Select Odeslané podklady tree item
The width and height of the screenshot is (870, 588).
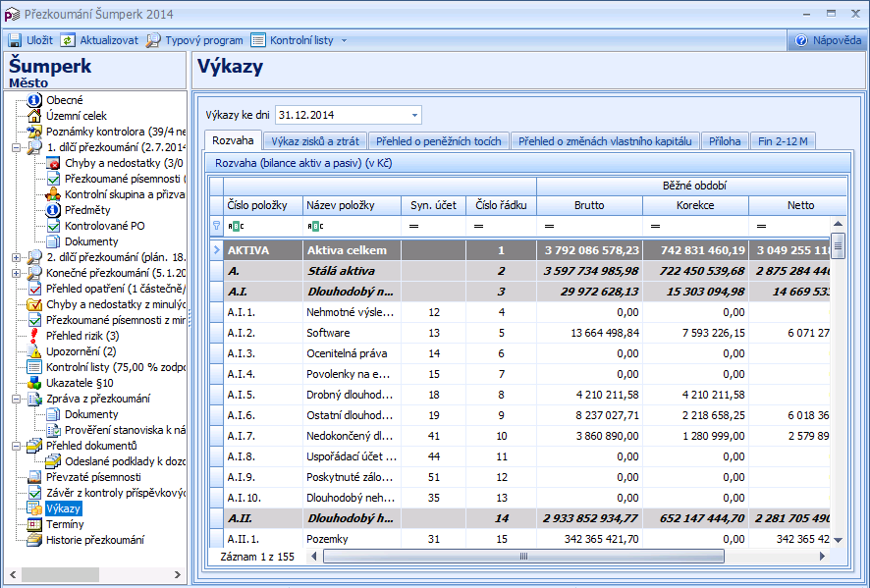pos(125,461)
